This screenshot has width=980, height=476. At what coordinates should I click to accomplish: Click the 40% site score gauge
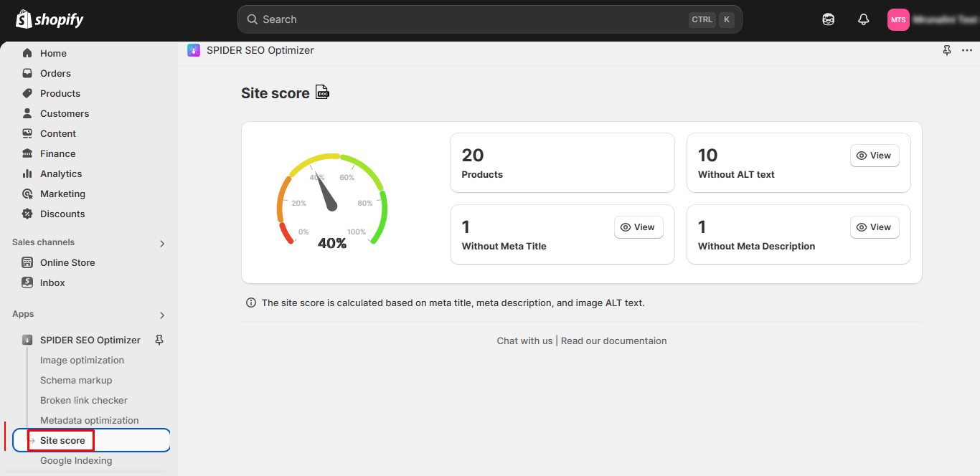click(x=332, y=204)
